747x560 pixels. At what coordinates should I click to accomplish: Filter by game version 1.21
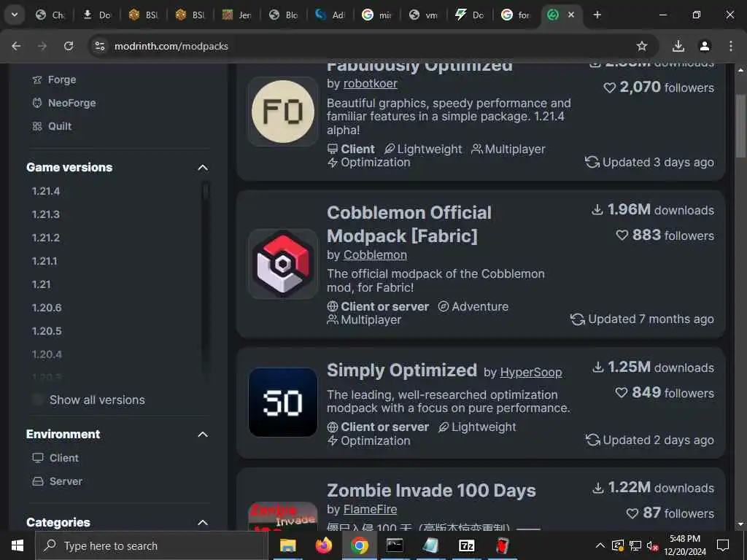(x=41, y=284)
